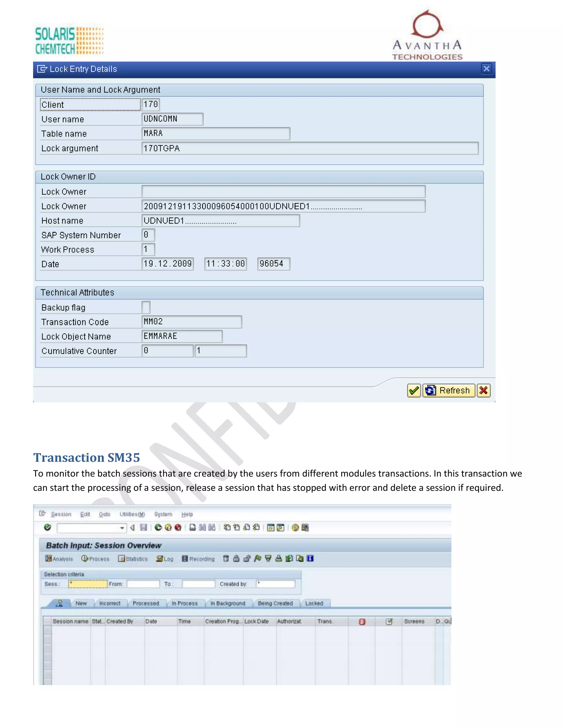Click the Print icon
Viewport: 563px width, 728px height.
click(x=192, y=527)
